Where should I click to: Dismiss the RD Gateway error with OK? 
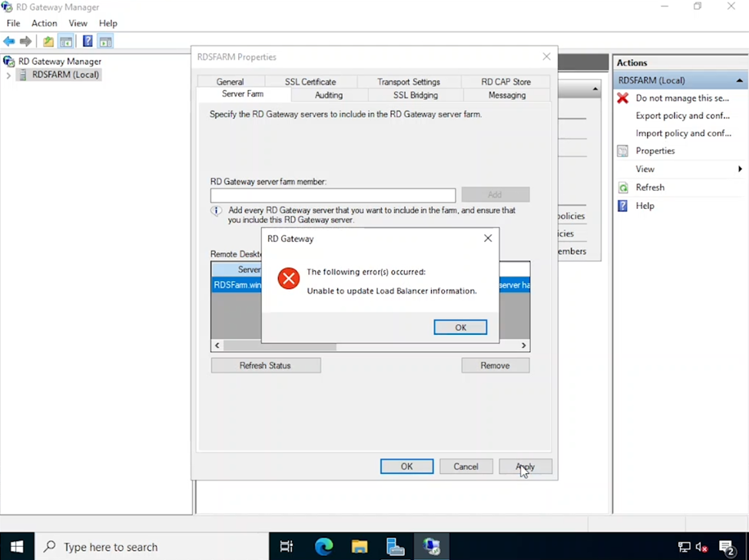[x=459, y=326]
